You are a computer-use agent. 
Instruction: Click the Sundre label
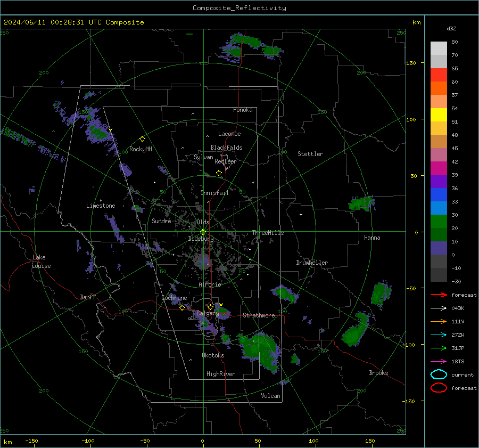161,221
